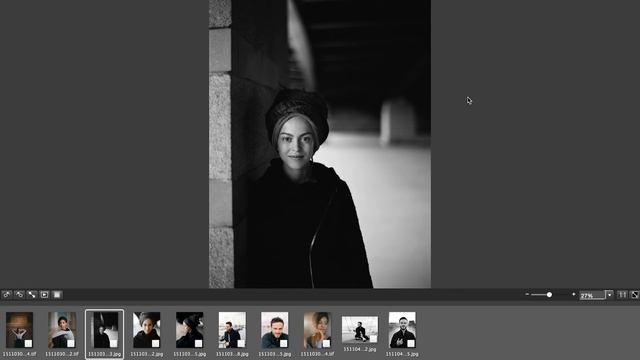Select the color close-up smiling man thumbnail
Screen dimensions: 640x360
(x=275, y=330)
